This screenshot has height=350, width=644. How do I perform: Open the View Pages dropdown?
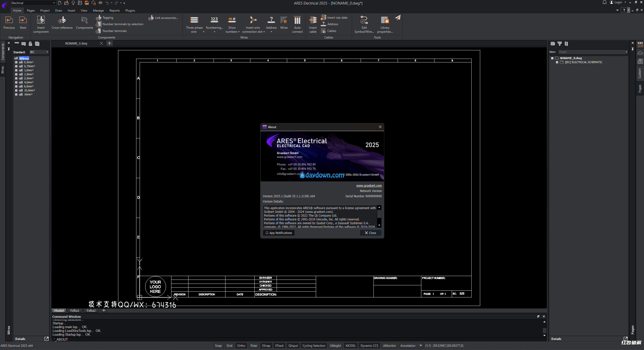click(x=593, y=52)
